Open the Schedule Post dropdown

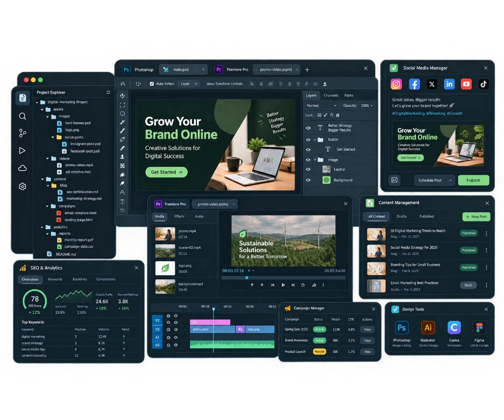[x=435, y=180]
